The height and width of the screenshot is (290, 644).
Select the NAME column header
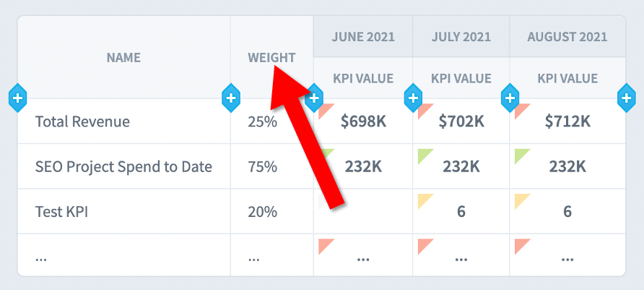[123, 58]
